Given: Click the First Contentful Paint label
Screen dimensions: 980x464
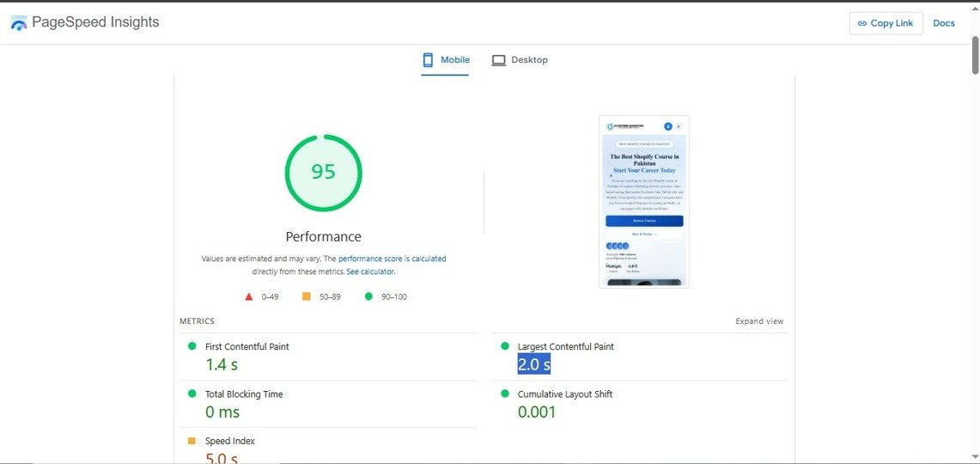Looking at the screenshot, I should 247,346.
